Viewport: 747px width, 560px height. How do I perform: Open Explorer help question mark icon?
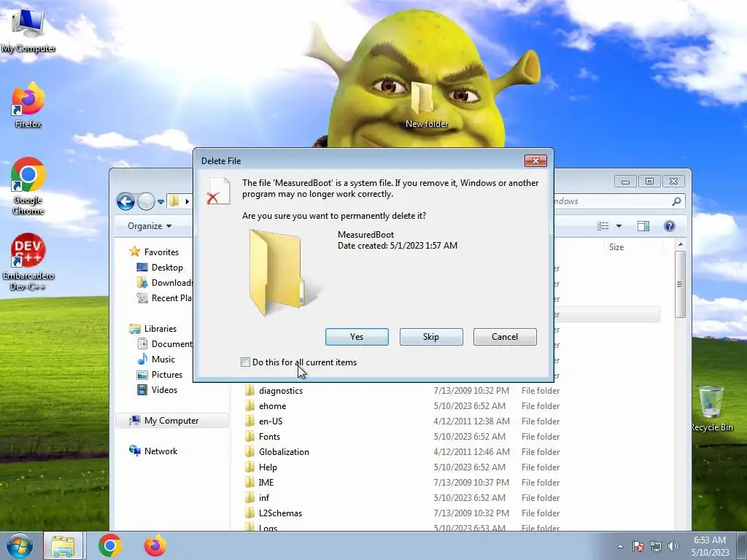[670, 226]
